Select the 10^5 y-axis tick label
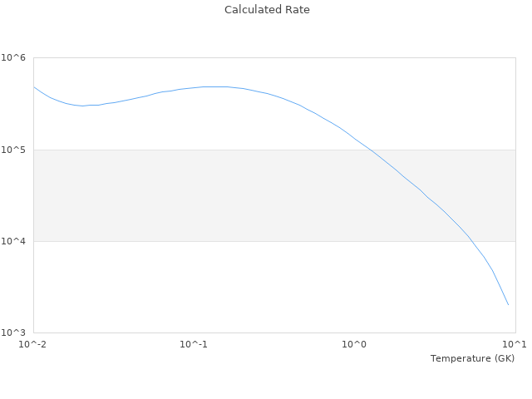The width and height of the screenshot is (532, 399). point(15,150)
